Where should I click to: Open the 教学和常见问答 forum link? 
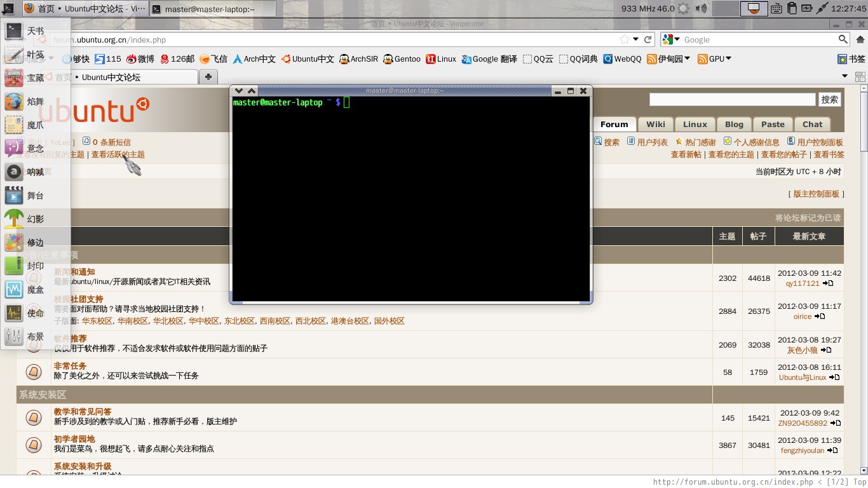pyautogui.click(x=83, y=412)
